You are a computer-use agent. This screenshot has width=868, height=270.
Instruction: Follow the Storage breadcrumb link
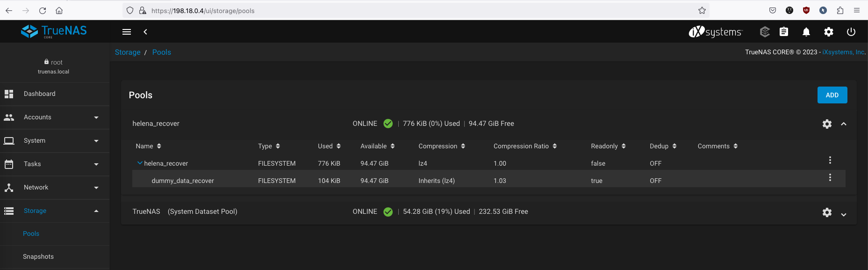[x=128, y=52]
